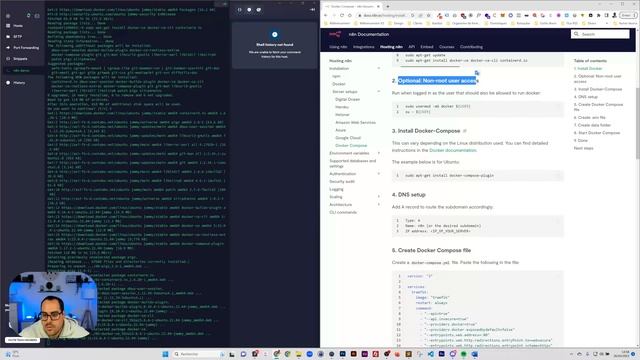Open the Docker page in docs sidebar
640x360 pixels.
point(339,84)
